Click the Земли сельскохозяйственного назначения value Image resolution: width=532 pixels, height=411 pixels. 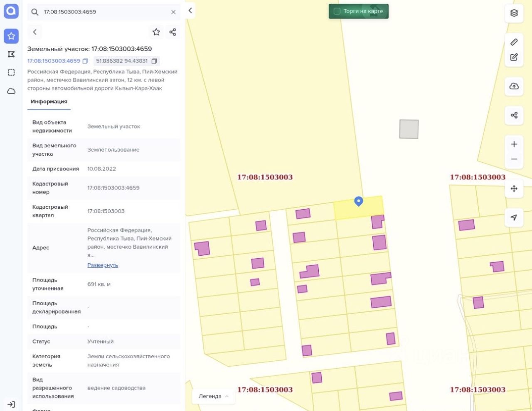pos(128,361)
